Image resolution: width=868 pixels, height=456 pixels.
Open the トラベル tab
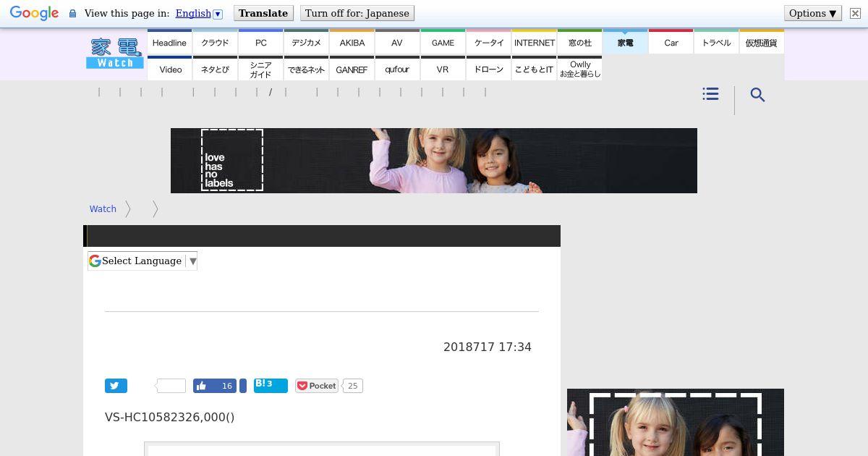pyautogui.click(x=716, y=42)
